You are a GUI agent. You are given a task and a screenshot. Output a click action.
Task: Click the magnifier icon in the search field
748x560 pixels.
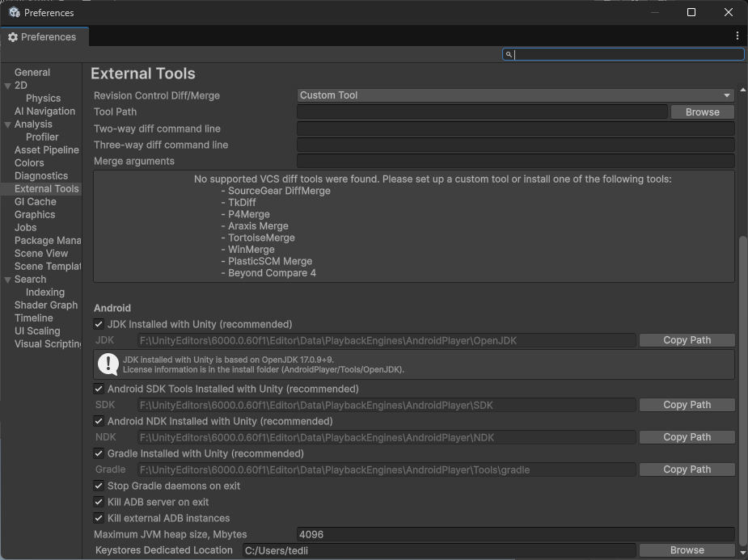(509, 54)
